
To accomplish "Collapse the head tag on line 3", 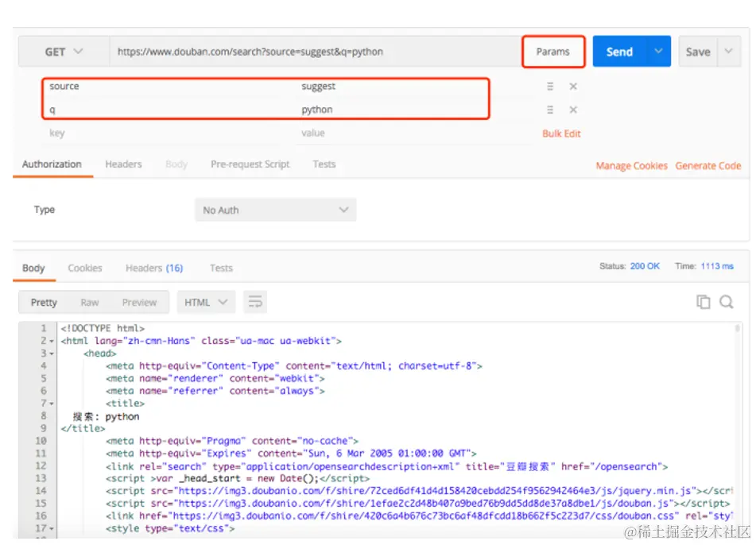I will click(51, 354).
